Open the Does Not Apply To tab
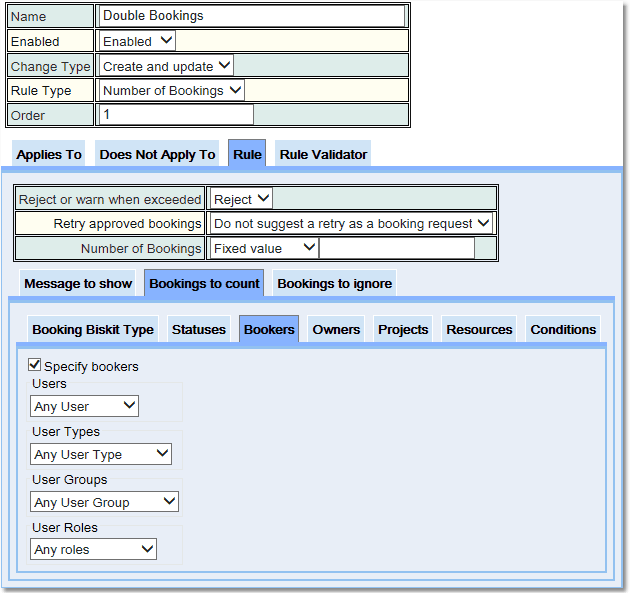 (157, 155)
